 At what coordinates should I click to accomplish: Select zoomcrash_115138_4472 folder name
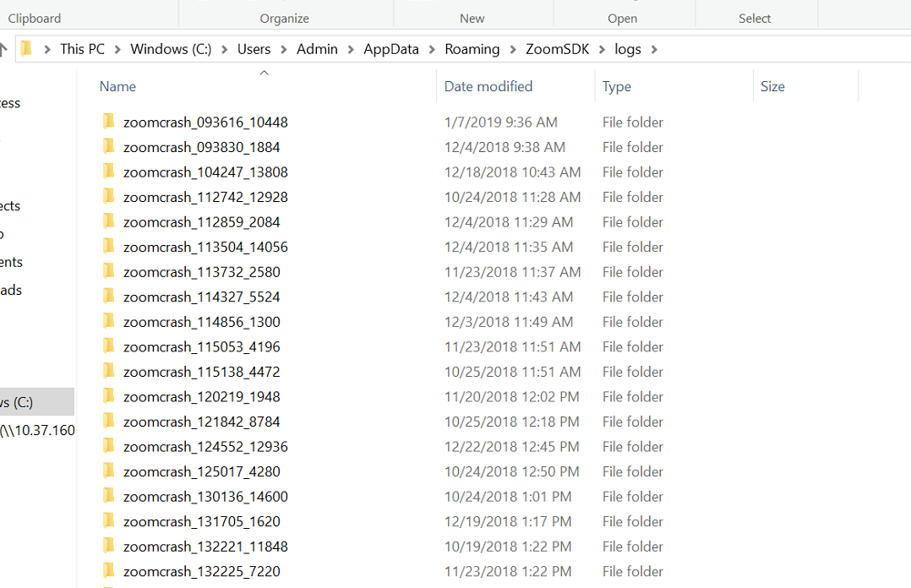click(x=202, y=372)
